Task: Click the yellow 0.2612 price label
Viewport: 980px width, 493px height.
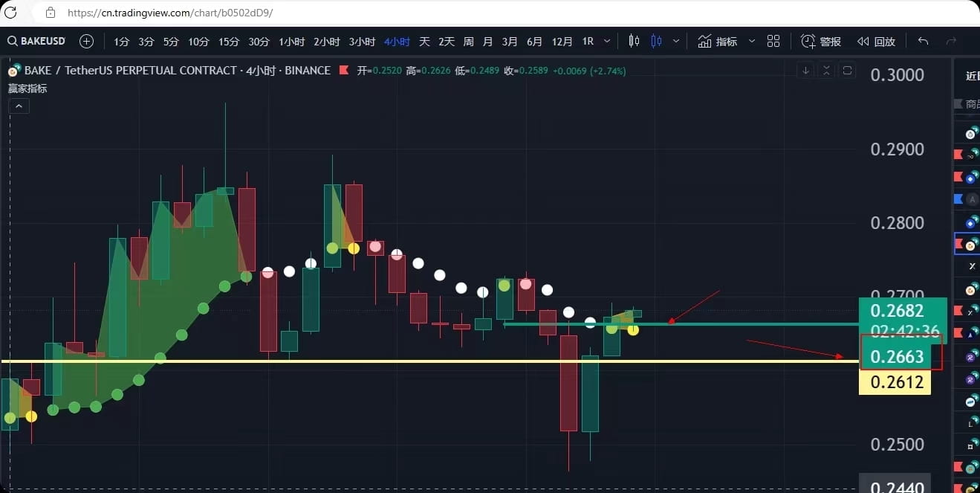Action: coord(896,383)
